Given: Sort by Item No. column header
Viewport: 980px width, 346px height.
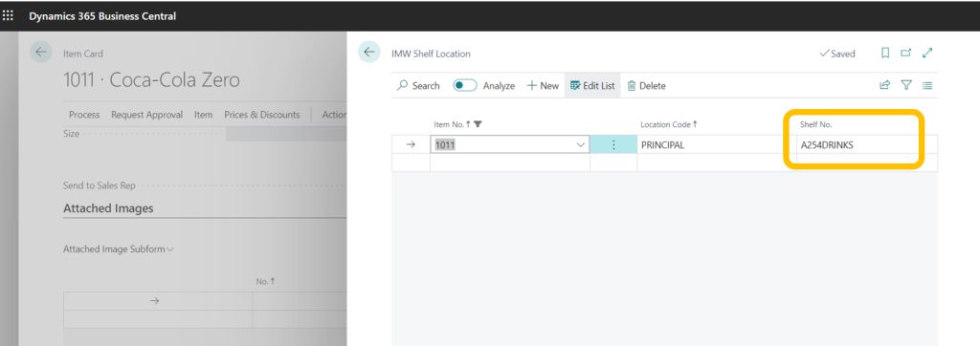Looking at the screenshot, I should 452,124.
